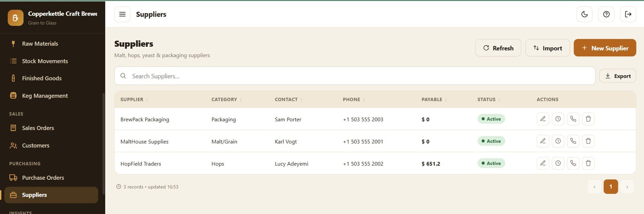Click the 3 records updated text

tap(151, 187)
